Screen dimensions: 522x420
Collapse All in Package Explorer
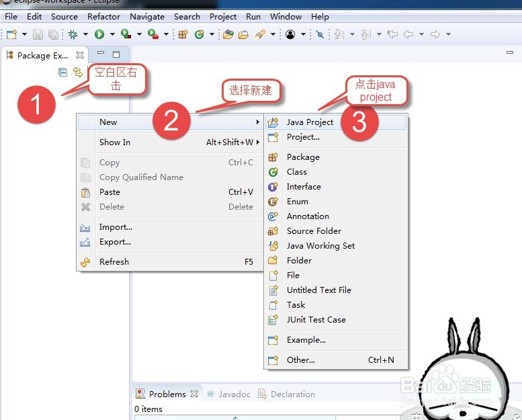[x=62, y=73]
